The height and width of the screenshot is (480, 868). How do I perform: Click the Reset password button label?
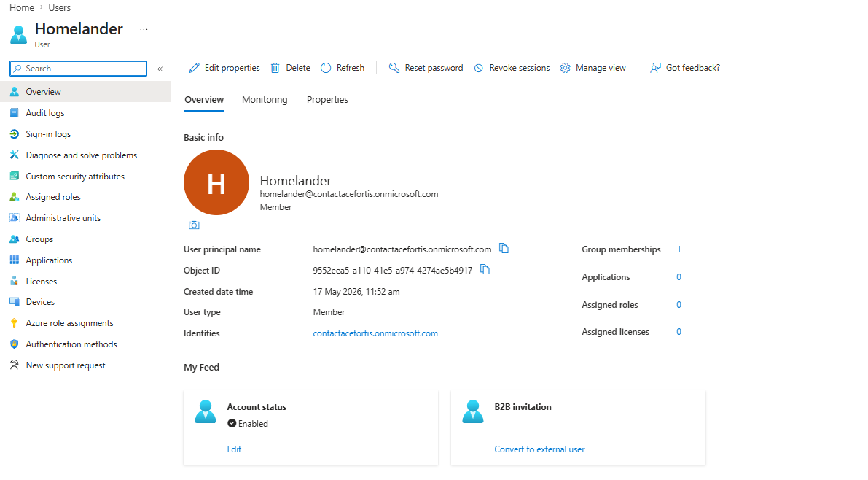434,68
